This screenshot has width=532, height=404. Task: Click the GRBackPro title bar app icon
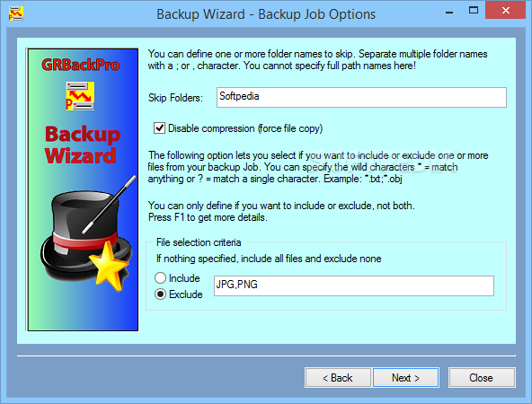15,13
